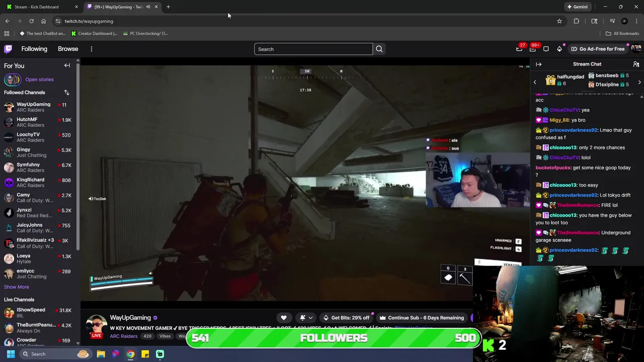Open the Sticky Notes taskbar icon

pyautogui.click(x=145, y=354)
